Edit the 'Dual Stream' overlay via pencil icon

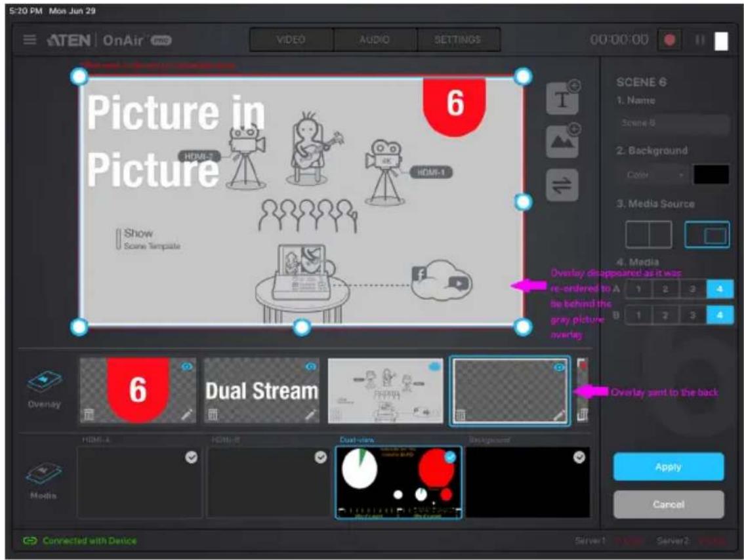tap(311, 414)
